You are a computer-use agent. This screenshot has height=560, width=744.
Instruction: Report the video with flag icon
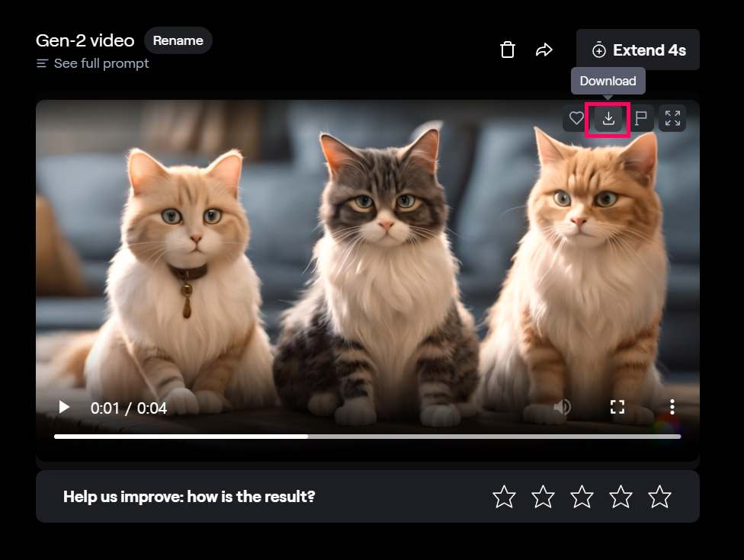coord(640,118)
